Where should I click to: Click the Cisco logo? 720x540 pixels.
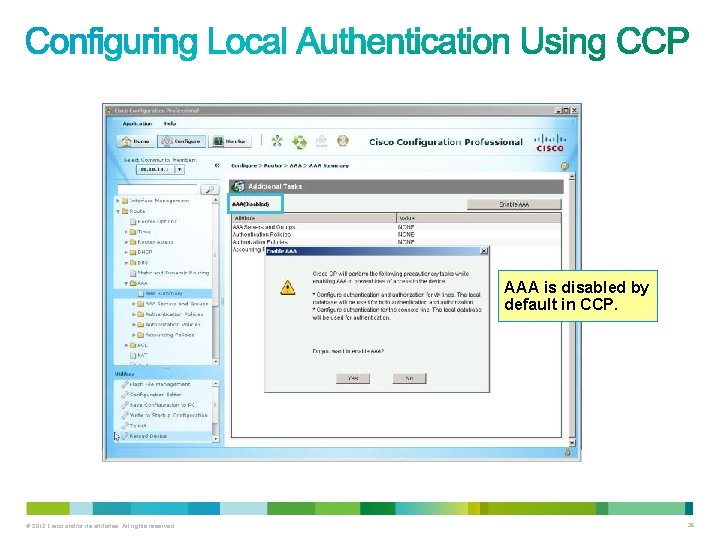550,143
